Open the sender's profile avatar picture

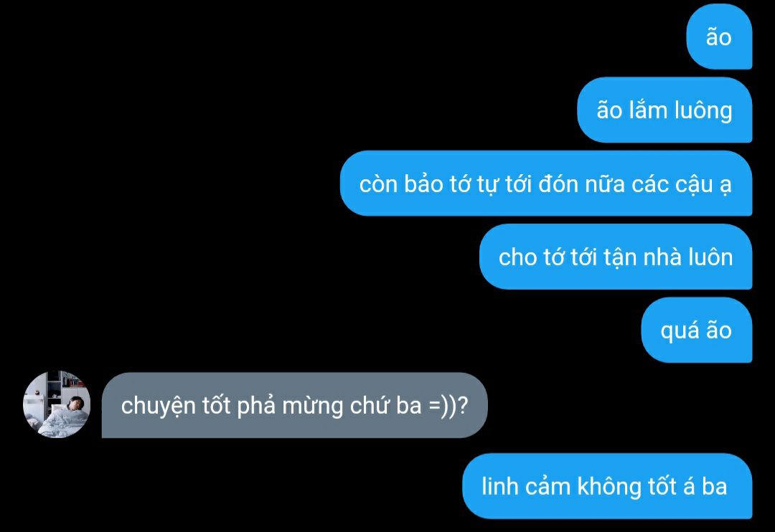57,404
